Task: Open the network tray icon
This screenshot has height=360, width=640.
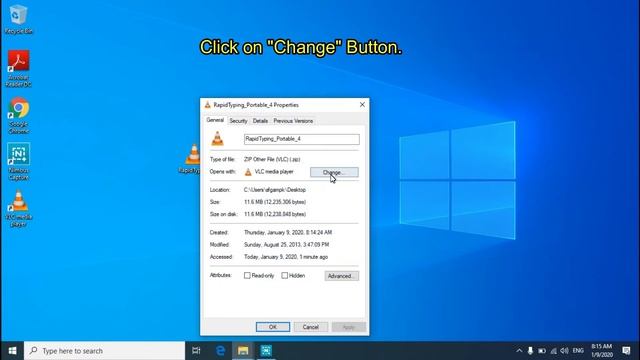Action: (x=553, y=351)
